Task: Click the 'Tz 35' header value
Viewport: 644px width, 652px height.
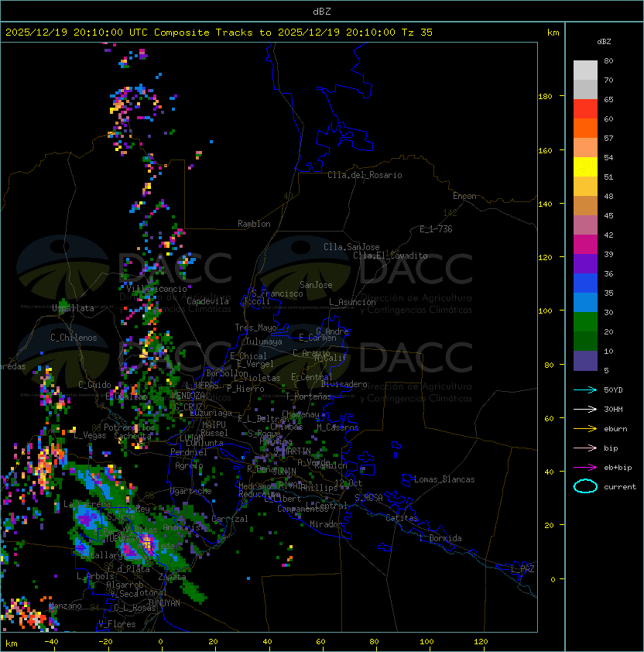Action: (417, 33)
